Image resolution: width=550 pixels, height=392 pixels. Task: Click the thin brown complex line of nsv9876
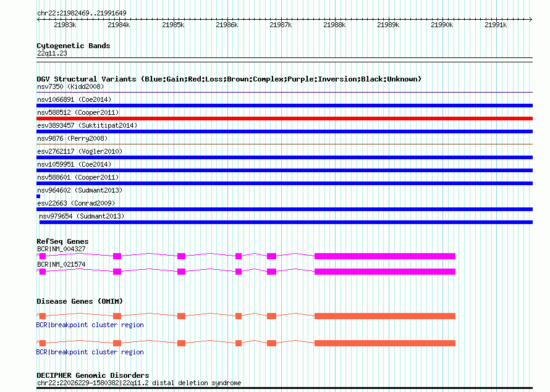284,144
